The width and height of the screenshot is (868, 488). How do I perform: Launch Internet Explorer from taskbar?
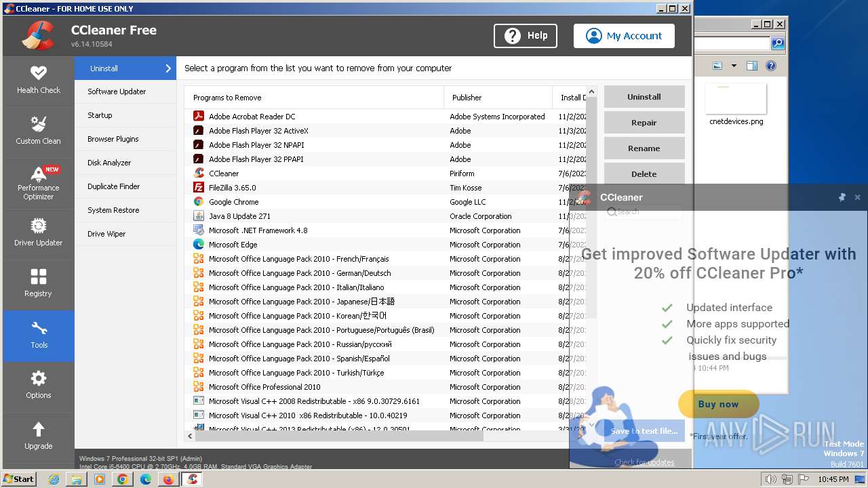point(54,479)
